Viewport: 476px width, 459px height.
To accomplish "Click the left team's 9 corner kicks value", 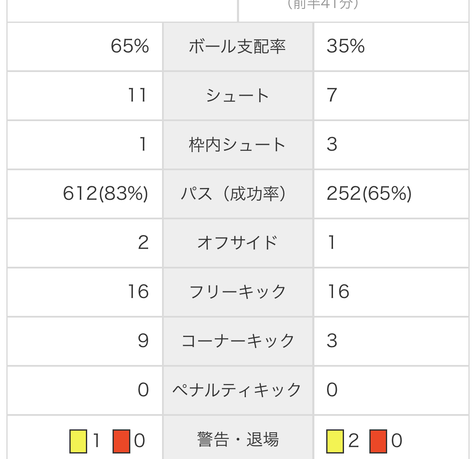I will point(143,341).
